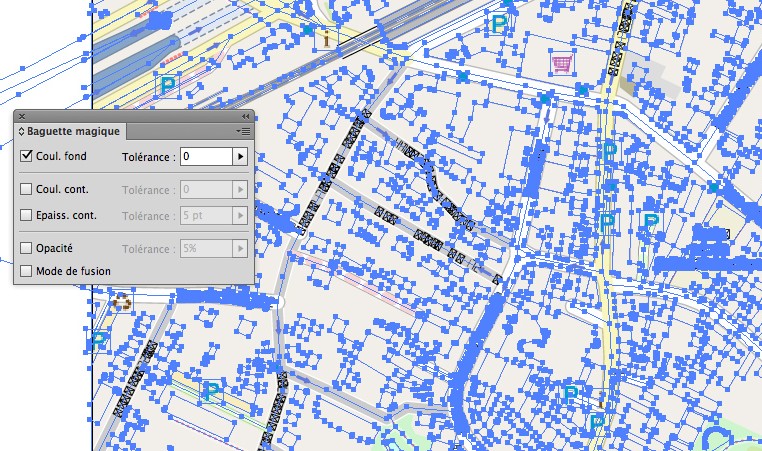Cycle panel display using arrows beside Baguette magique

(x=22, y=131)
